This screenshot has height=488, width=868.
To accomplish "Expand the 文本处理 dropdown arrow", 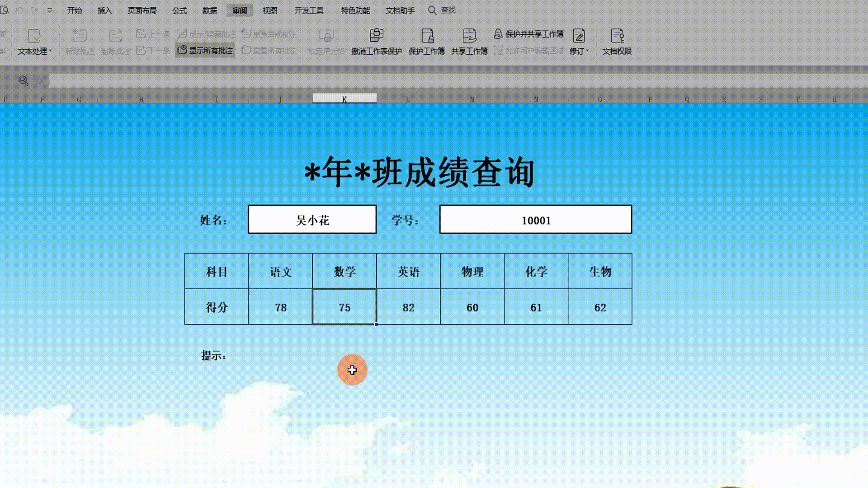I will pos(50,51).
